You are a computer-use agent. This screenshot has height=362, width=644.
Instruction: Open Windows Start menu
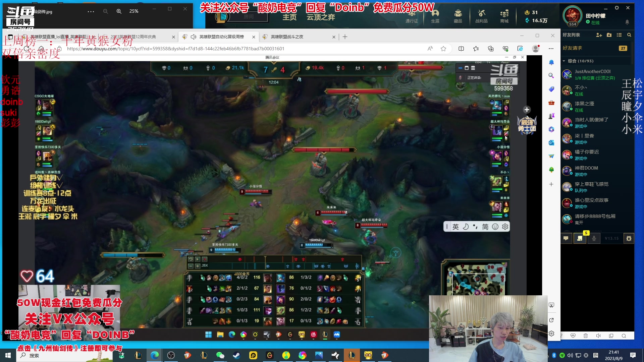click(8, 355)
